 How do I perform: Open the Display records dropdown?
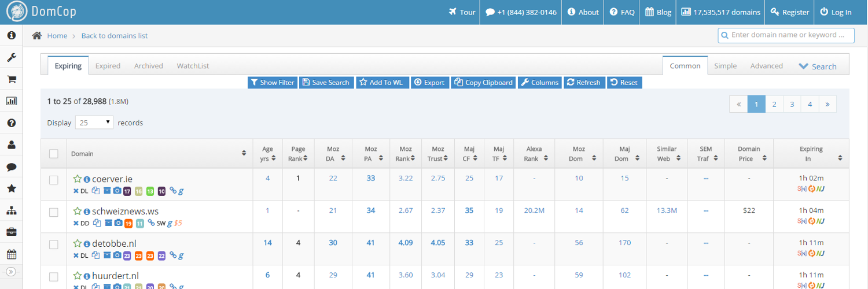[x=95, y=123]
